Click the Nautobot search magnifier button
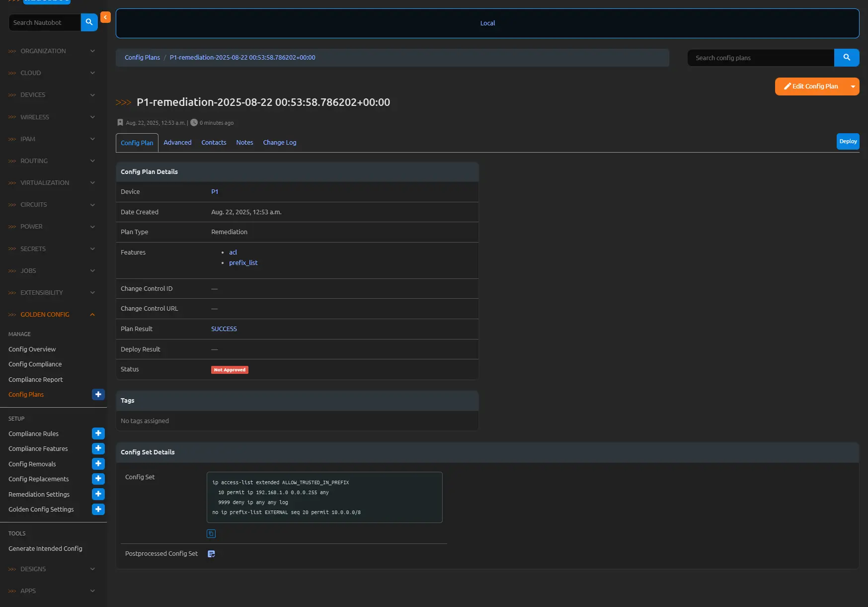The width and height of the screenshot is (868, 607). point(89,22)
